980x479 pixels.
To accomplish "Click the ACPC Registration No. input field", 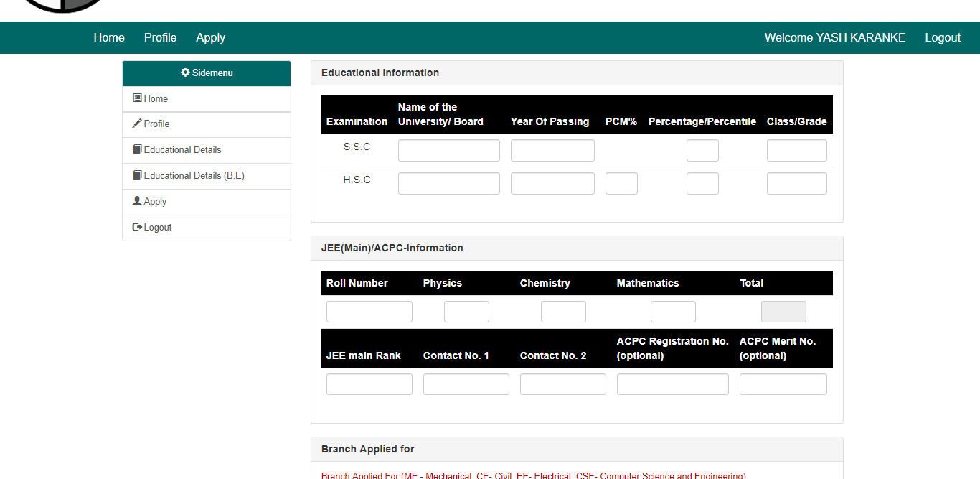I will coord(672,384).
